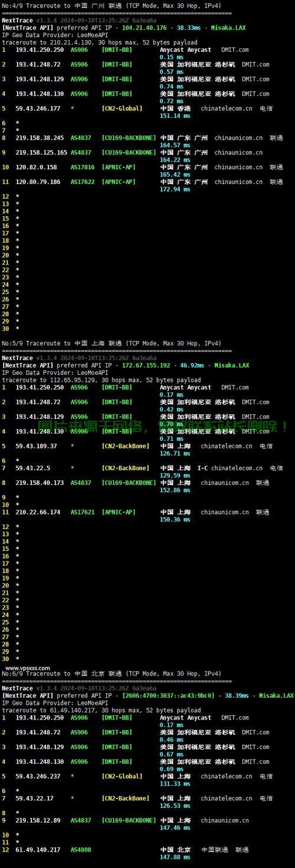Click the latency value "165.42 ms"
This screenshot has height=868, width=295.
click(175, 174)
